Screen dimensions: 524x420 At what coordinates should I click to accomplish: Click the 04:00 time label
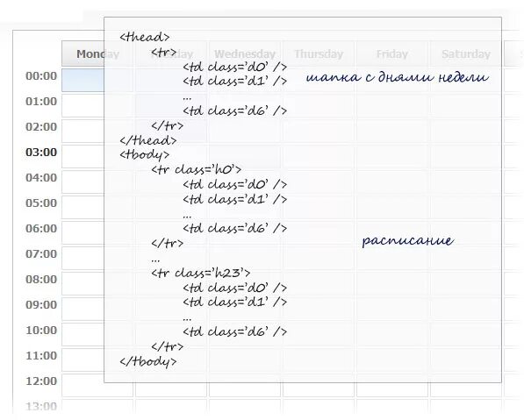coord(41,177)
